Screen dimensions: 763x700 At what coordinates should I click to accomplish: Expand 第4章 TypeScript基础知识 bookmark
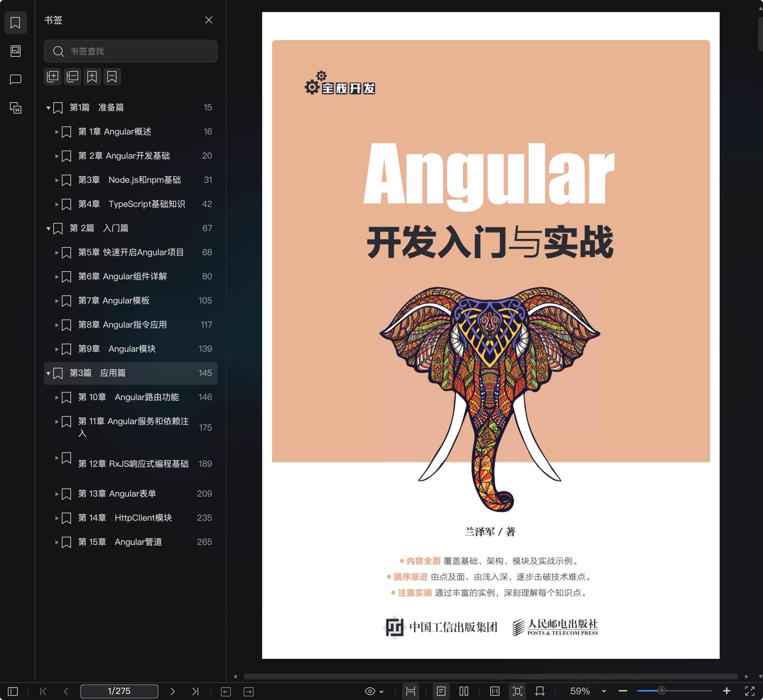pyautogui.click(x=56, y=204)
